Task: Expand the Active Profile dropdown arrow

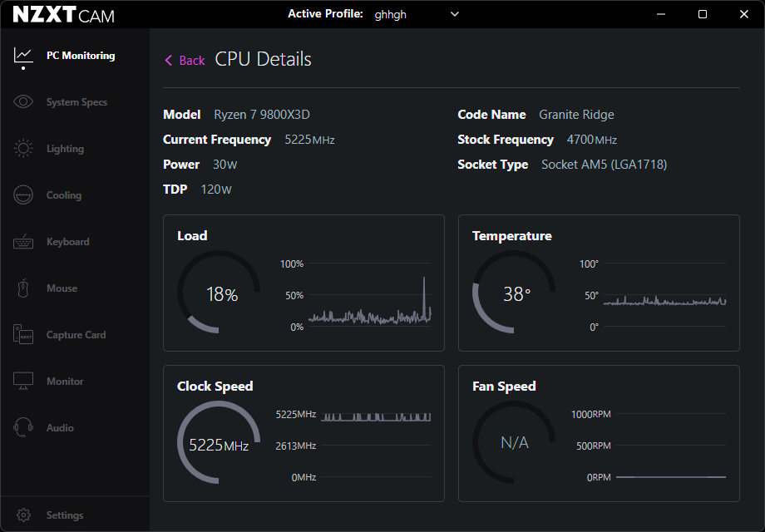Action: tap(455, 14)
